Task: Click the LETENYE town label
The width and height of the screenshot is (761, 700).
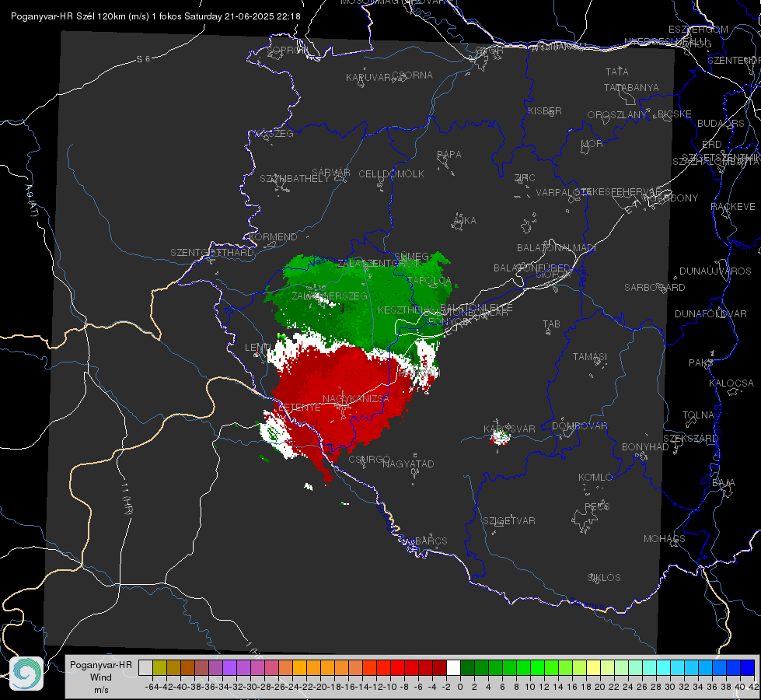Action: [299, 407]
